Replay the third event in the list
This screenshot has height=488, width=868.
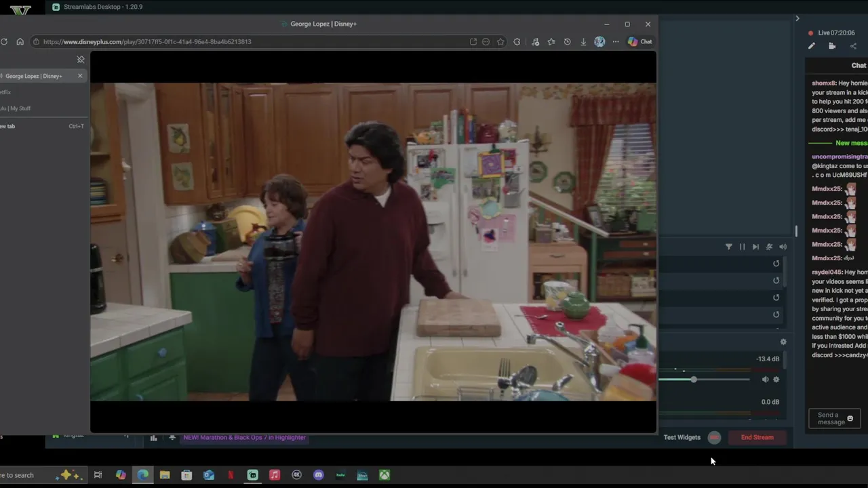(x=776, y=298)
